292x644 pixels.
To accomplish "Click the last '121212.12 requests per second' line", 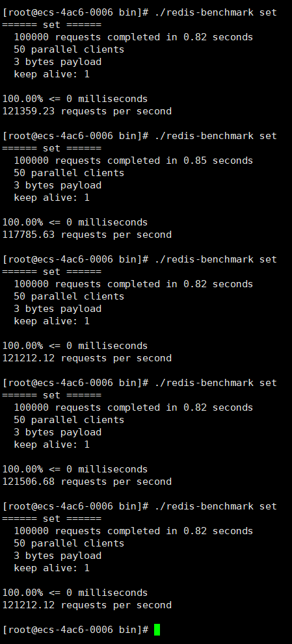I will click(x=86, y=605).
